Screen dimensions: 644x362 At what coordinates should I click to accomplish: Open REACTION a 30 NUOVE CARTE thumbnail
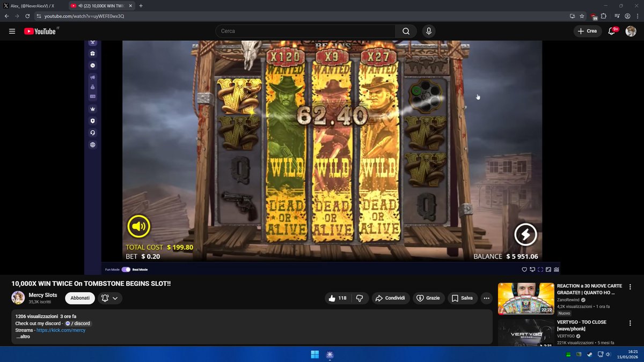tap(526, 298)
